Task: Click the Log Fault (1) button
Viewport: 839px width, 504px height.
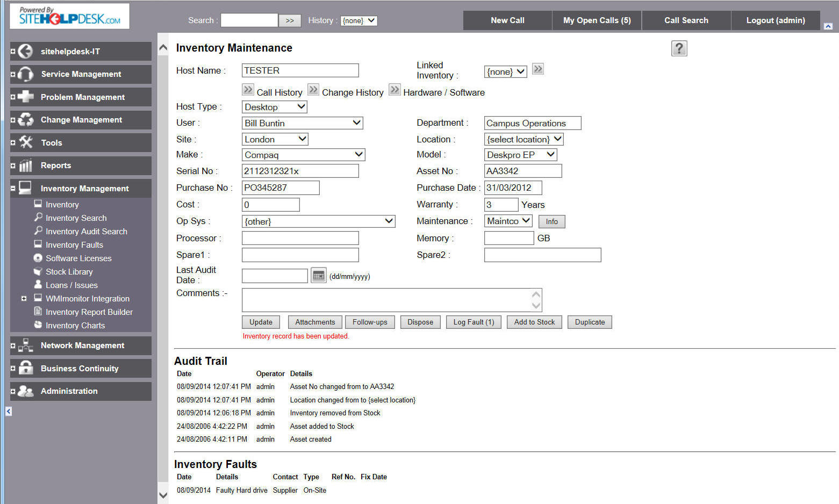Action: 474,322
